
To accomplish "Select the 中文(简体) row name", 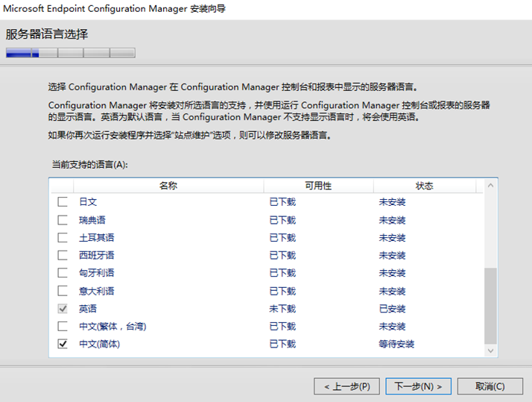I will (x=99, y=344).
